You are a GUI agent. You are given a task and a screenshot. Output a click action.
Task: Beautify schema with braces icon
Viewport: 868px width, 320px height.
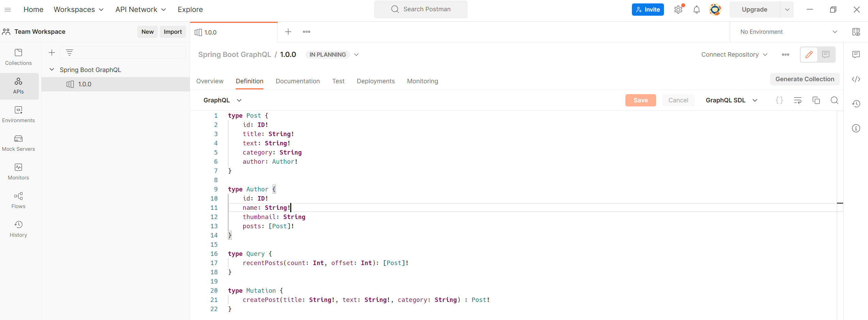pyautogui.click(x=779, y=100)
